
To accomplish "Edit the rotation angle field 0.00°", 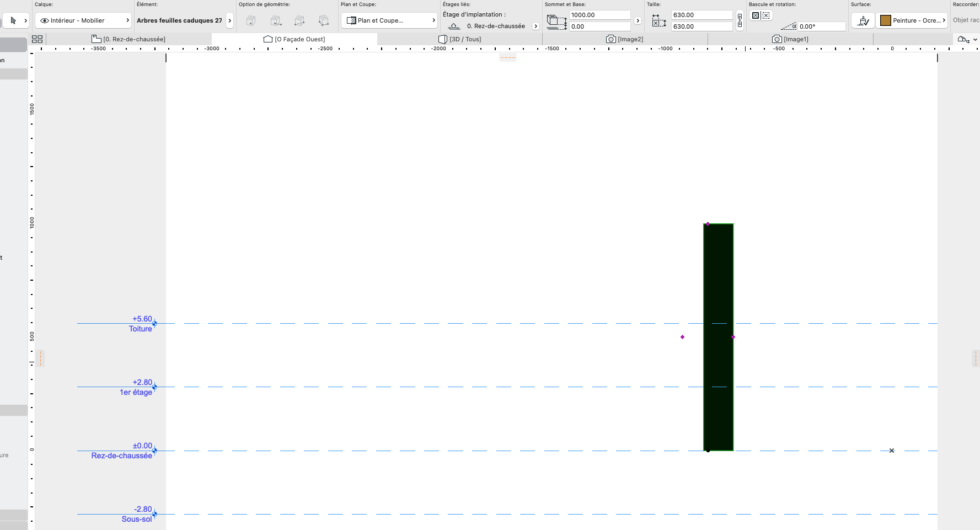I will coord(822,26).
